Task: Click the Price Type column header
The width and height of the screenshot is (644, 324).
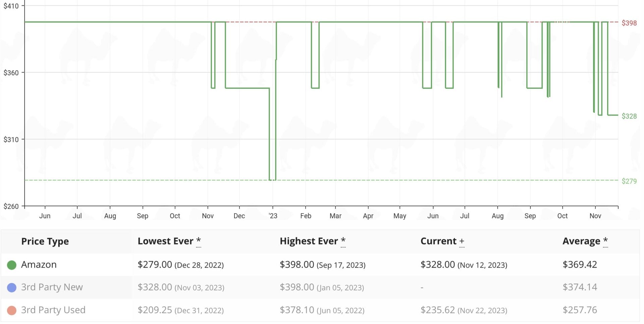Action: 45,241
